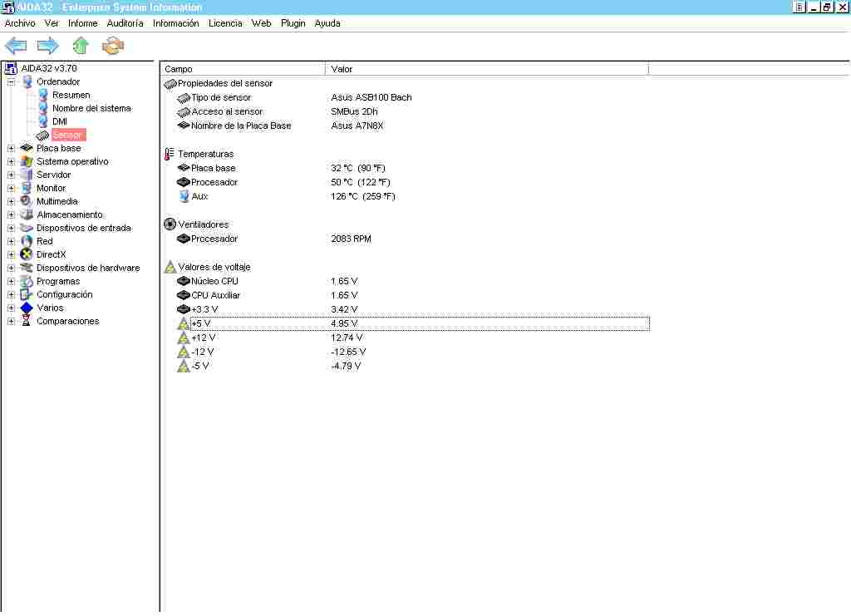The image size is (851, 616).
Task: Open the Licencia menu
Action: pyautogui.click(x=225, y=23)
